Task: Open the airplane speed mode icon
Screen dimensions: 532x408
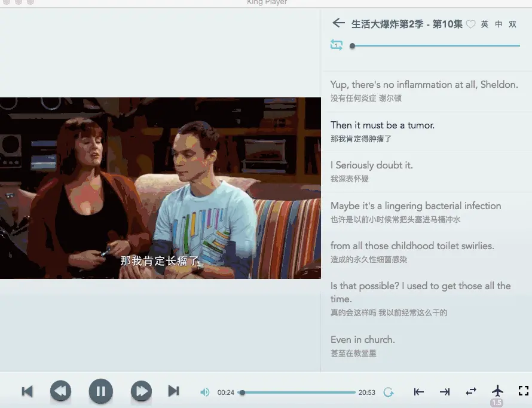Action: point(497,391)
